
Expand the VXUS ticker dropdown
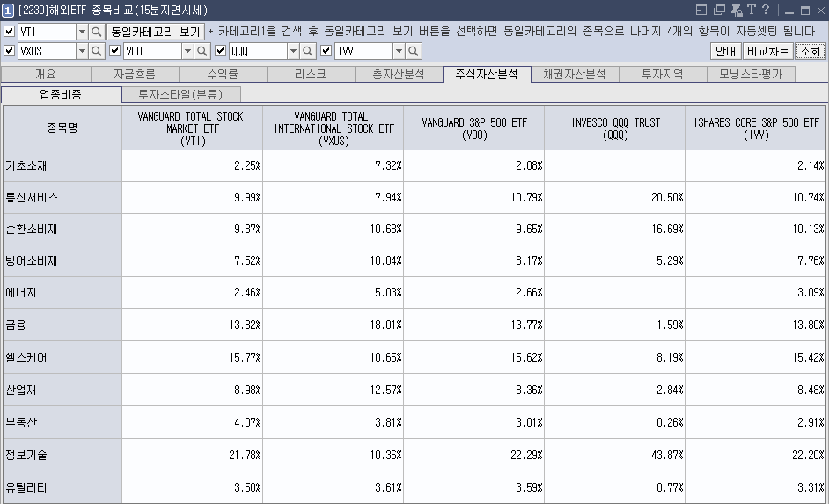click(82, 51)
